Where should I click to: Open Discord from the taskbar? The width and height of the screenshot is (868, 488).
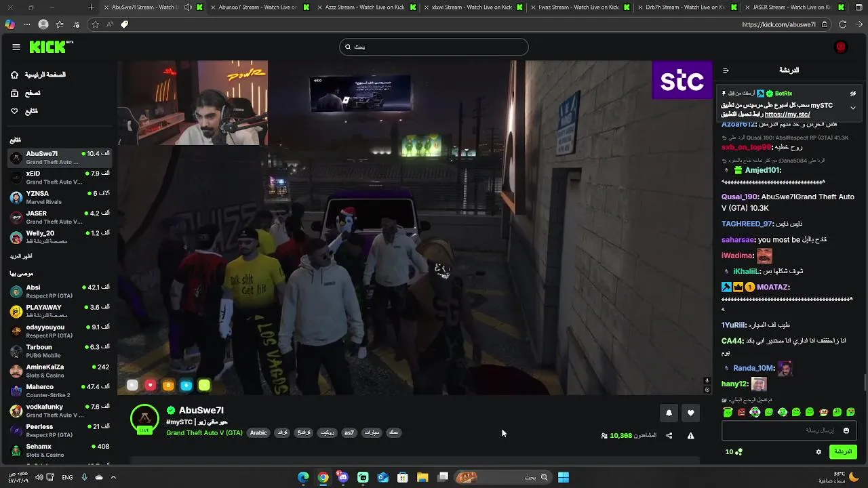[x=342, y=477]
